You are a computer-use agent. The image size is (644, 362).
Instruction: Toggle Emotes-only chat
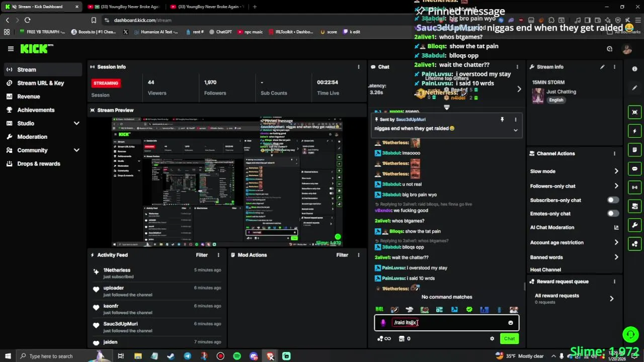tap(613, 214)
